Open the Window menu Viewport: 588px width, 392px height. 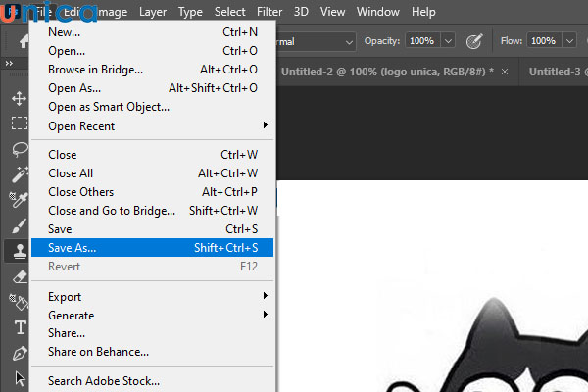pos(377,12)
